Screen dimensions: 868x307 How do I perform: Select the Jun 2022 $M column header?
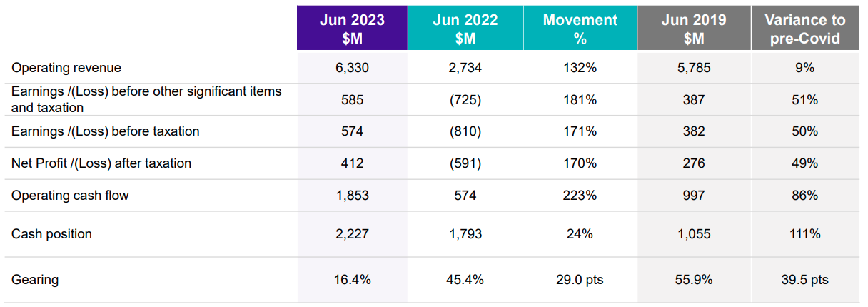(465, 29)
